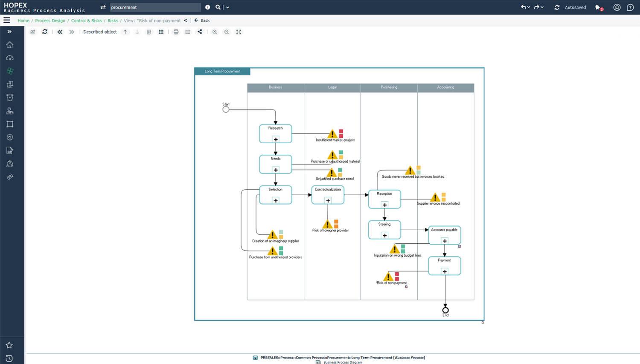The height and width of the screenshot is (364, 640).
Task: Go to Process Design breadcrumb
Action: (x=50, y=20)
